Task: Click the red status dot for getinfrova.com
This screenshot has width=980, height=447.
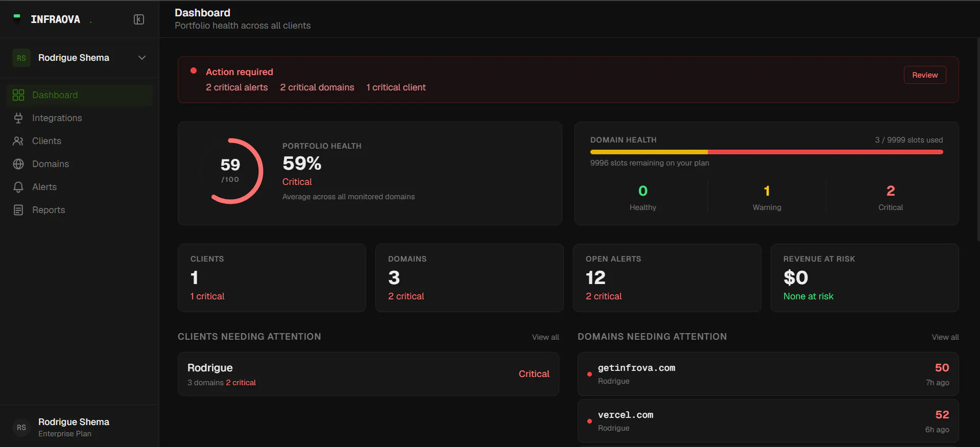Action: (589, 374)
